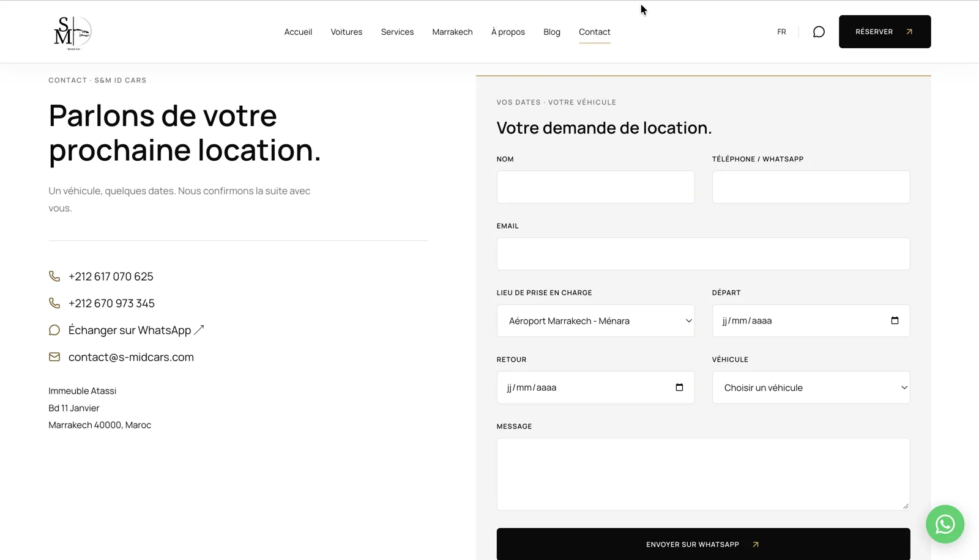Viewport: 979px width, 560px height.
Task: Open the Services menu item
Action: click(397, 32)
